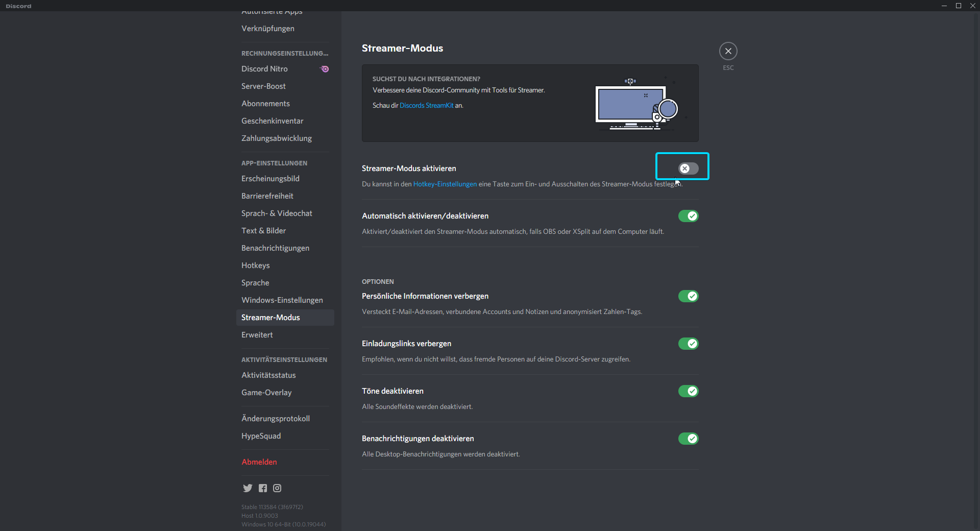Follow the Hotkey-Einstellungen link
980x531 pixels.
click(x=445, y=184)
